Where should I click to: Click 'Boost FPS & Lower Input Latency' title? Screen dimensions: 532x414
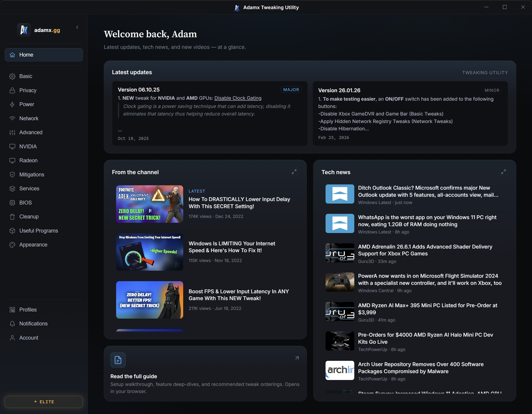[x=239, y=295]
